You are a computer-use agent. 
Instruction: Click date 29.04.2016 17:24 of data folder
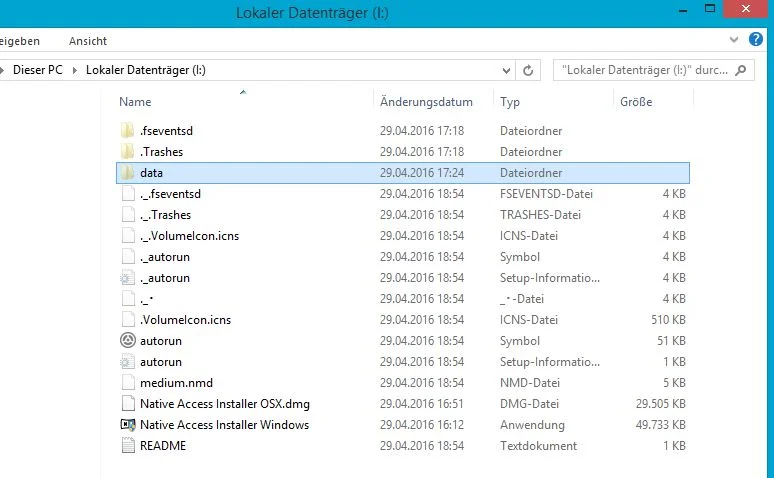(x=422, y=173)
